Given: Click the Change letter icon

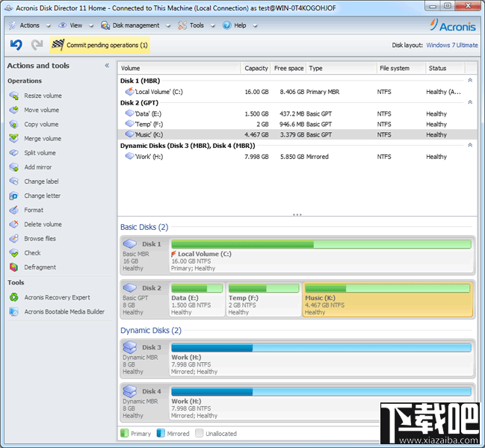Looking at the screenshot, I should tap(14, 196).
